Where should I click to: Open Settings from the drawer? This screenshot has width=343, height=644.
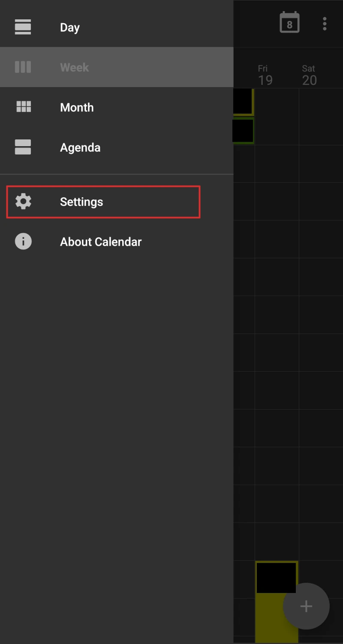(81, 202)
